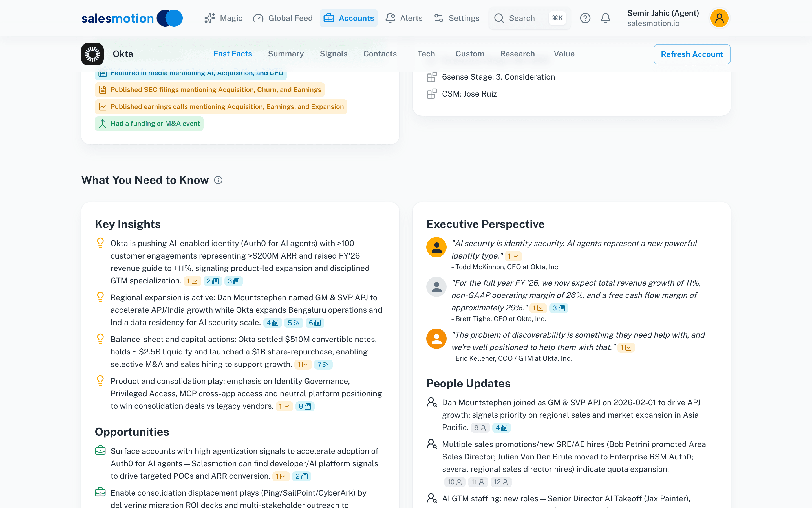The image size is (812, 508).
Task: Click the Executive Perspective heading
Action: click(485, 224)
